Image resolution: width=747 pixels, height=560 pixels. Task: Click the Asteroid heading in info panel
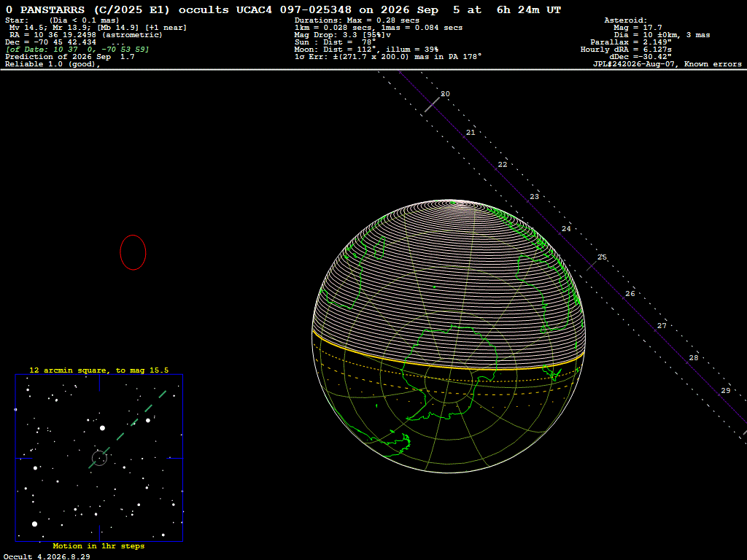pos(625,20)
